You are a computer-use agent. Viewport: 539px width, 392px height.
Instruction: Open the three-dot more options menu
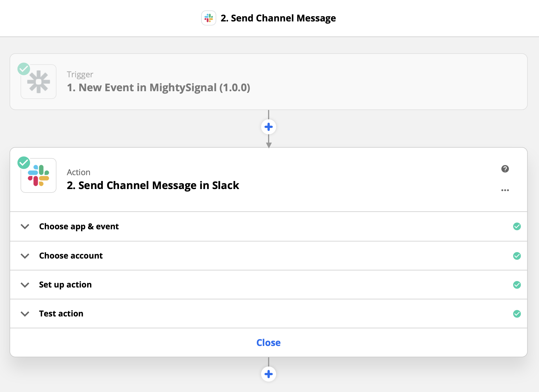pyautogui.click(x=505, y=190)
